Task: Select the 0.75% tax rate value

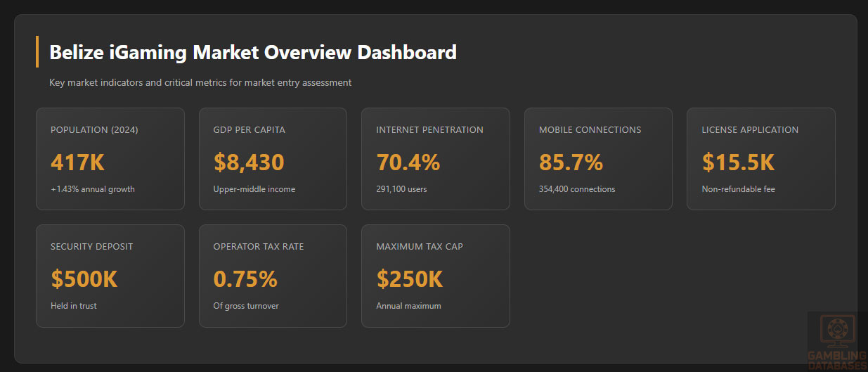Action: [x=245, y=279]
